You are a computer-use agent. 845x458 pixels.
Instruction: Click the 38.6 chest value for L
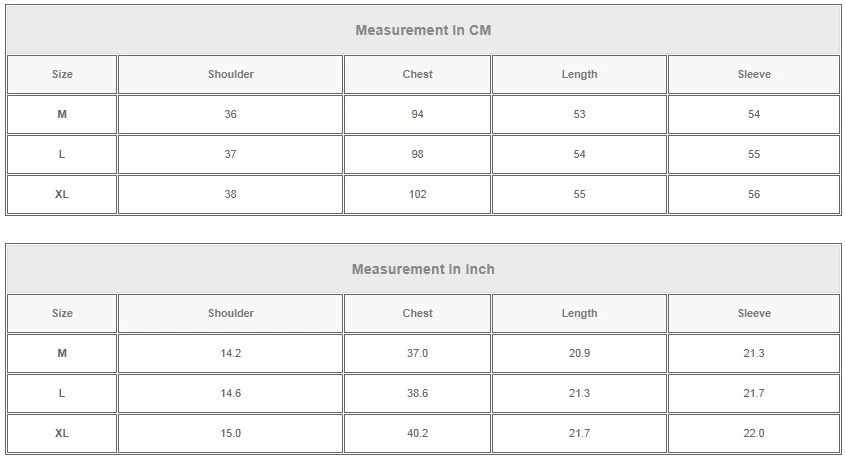click(x=418, y=393)
